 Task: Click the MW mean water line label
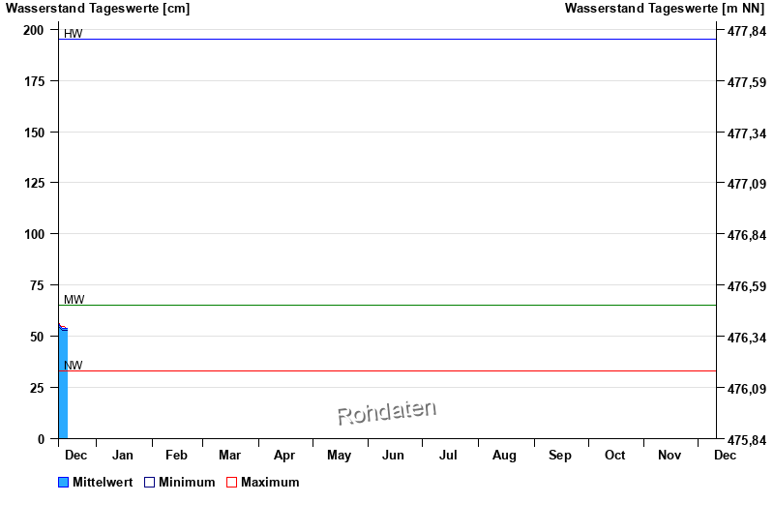74,300
